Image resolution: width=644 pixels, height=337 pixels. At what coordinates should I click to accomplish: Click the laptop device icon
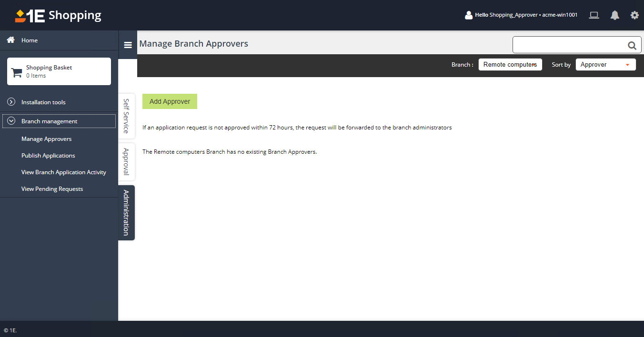pyautogui.click(x=594, y=15)
